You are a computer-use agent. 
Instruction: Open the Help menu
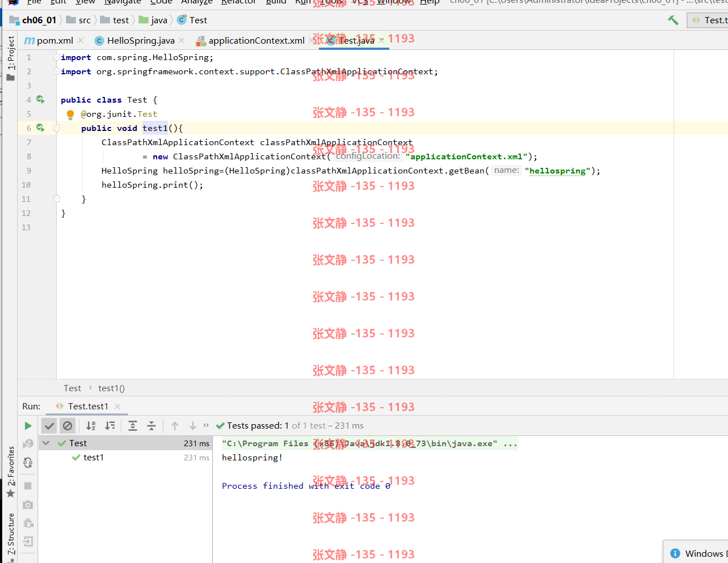click(x=430, y=2)
